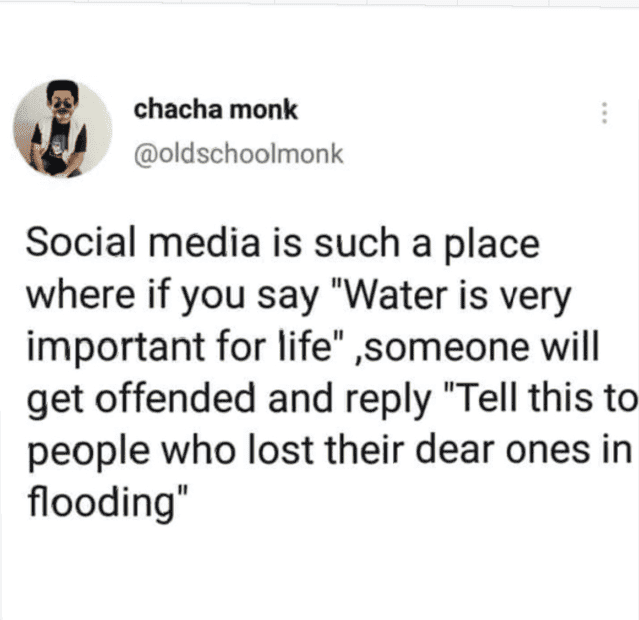The height and width of the screenshot is (620, 639).
Task: Click the word 'important' in the tweet text
Action: tap(116, 349)
